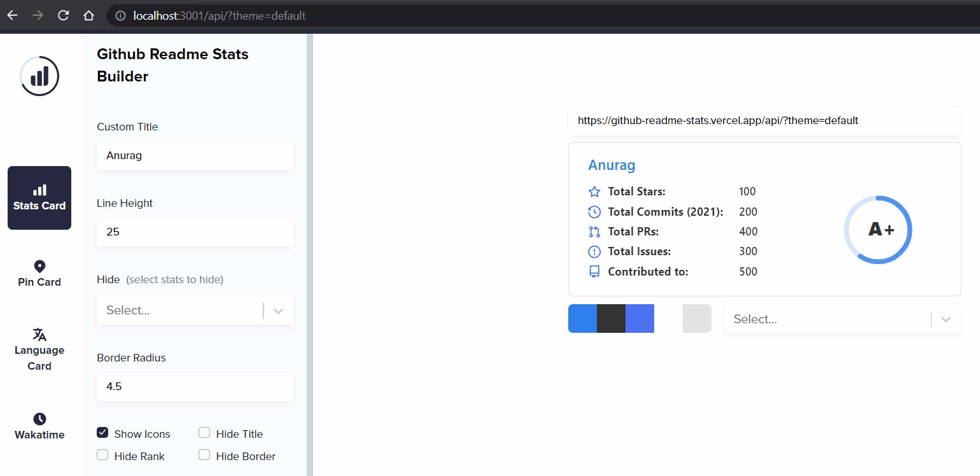The width and height of the screenshot is (980, 476).
Task: Click the clock icon beside Total Commits
Action: 594,211
